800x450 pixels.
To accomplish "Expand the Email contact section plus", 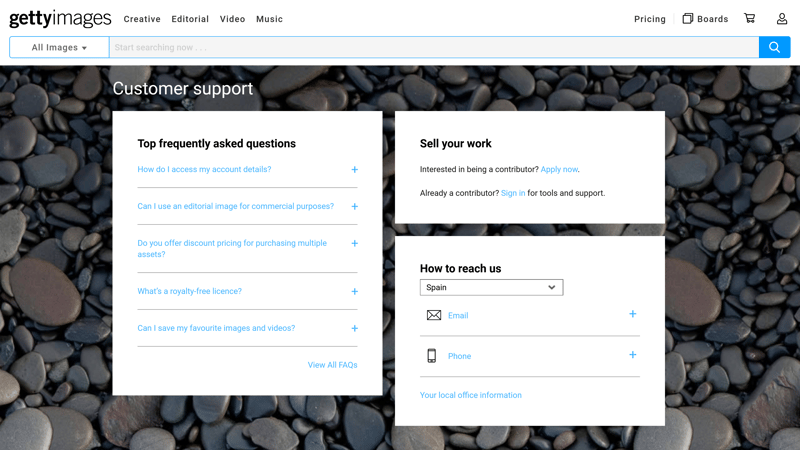I will 632,314.
